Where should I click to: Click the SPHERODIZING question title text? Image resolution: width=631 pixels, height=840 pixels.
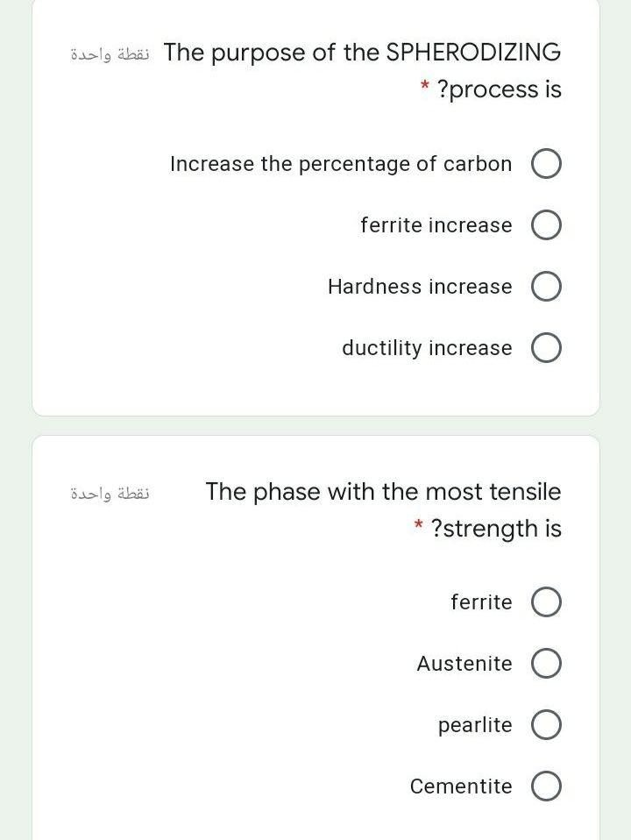[362, 53]
